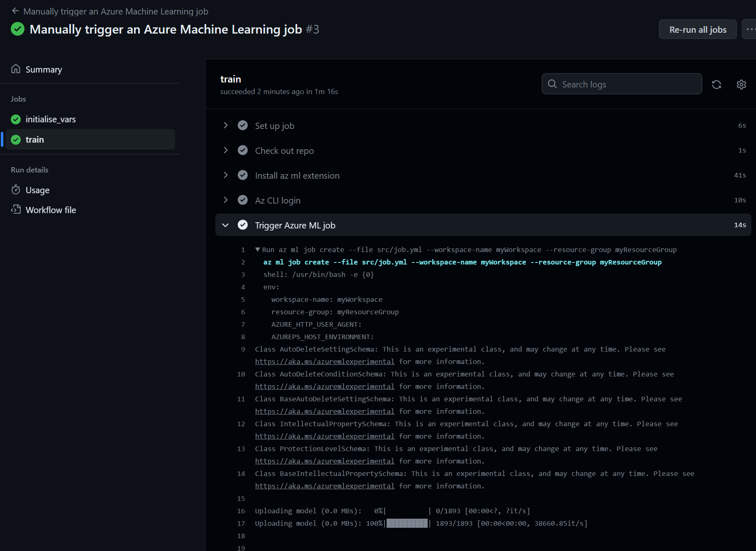Click the success check on Trigger Azure ML job
The width and height of the screenshot is (756, 551).
click(x=242, y=225)
